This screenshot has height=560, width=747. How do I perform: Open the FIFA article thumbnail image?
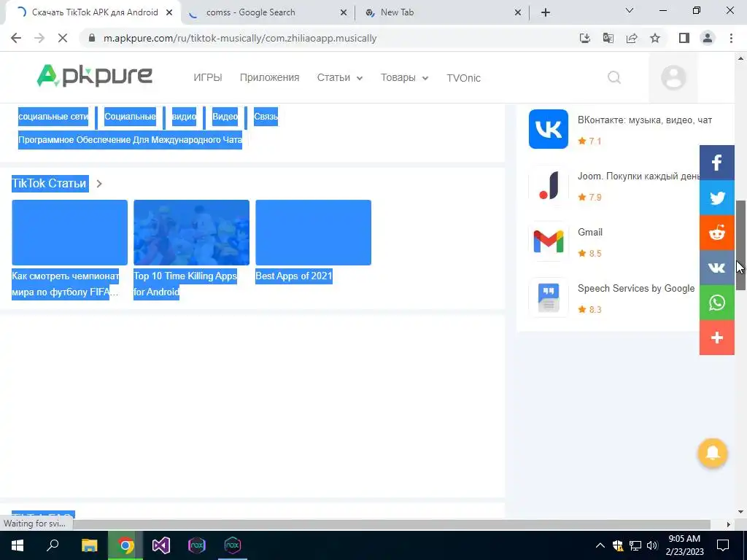pyautogui.click(x=69, y=233)
